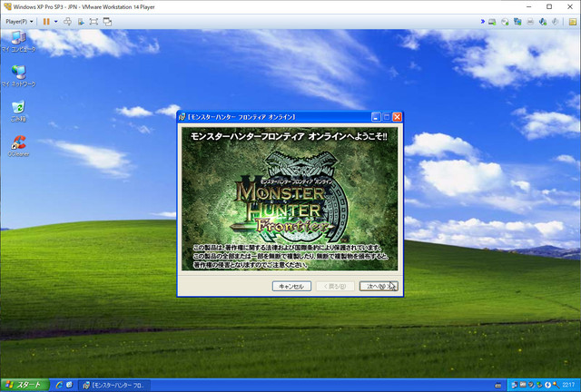
Task: Open the CCleaner desktop shortcut
Action: click(18, 145)
